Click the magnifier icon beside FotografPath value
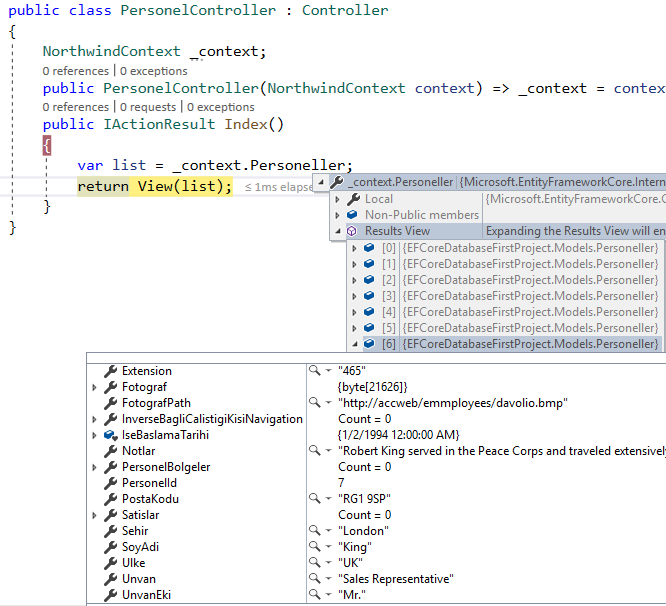The height and width of the screenshot is (606, 666). (315, 403)
